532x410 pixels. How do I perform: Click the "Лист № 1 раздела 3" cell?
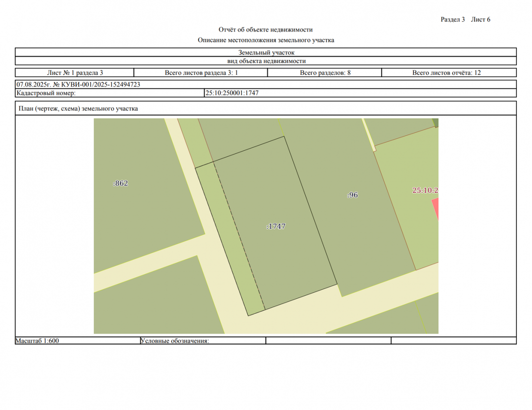[x=75, y=73]
